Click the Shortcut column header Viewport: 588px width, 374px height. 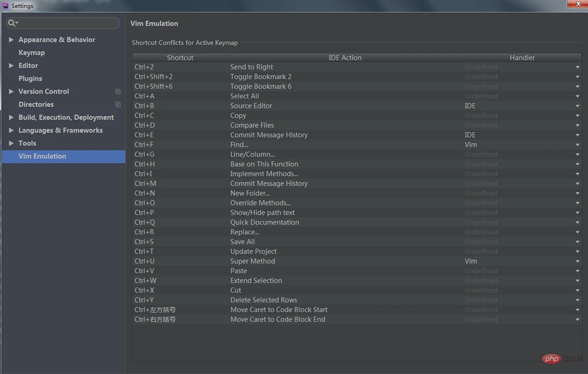click(x=180, y=58)
